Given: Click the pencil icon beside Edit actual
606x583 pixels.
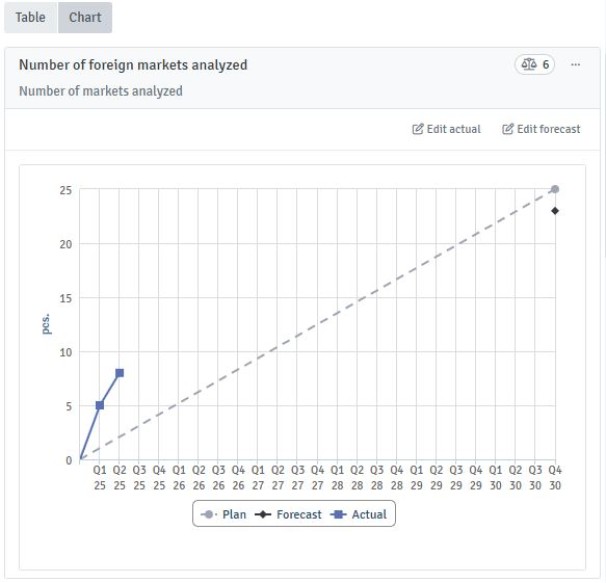Looking at the screenshot, I should click(418, 129).
